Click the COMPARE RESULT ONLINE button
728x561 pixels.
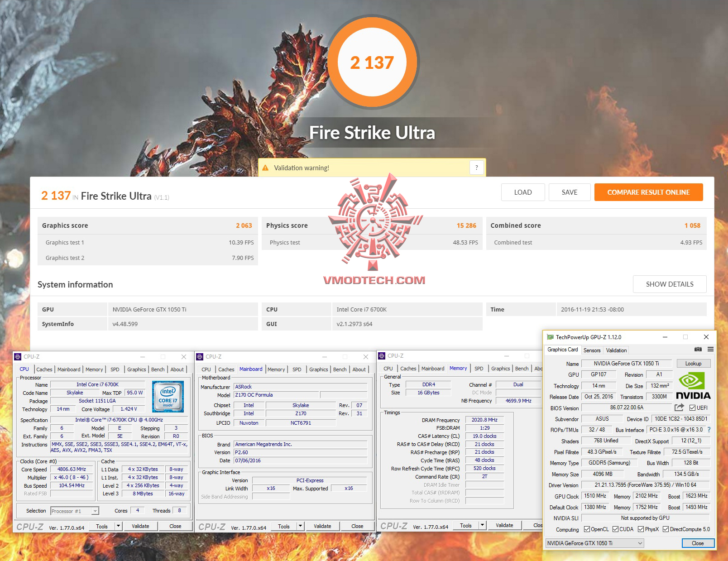coord(648,192)
